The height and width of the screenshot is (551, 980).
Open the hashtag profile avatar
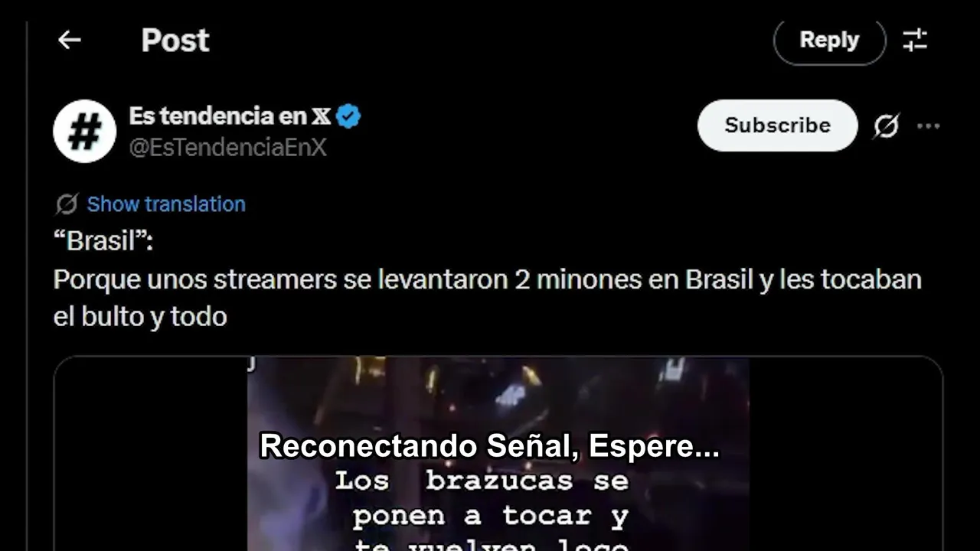pyautogui.click(x=84, y=131)
